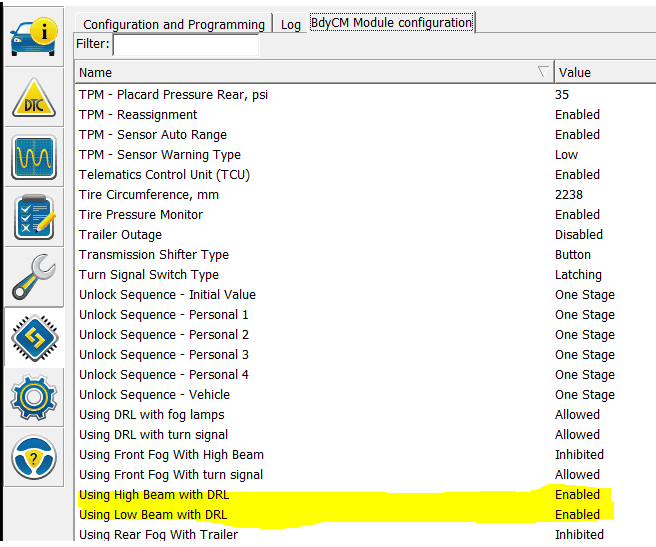The height and width of the screenshot is (547, 656).
Task: Toggle the Name column sort arrow
Action: coord(543,72)
